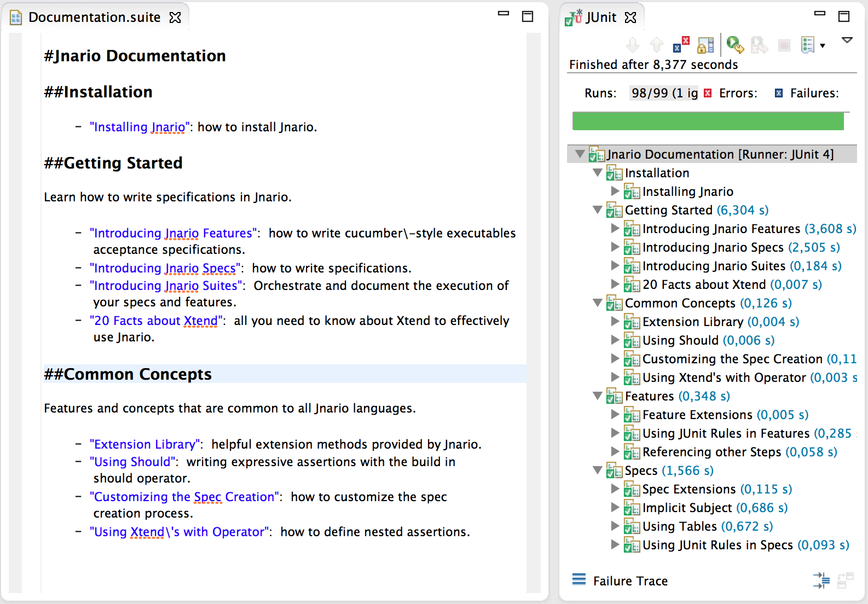
Task: Open "Introducing Jnario Suites" link in editor
Action: pos(166,286)
